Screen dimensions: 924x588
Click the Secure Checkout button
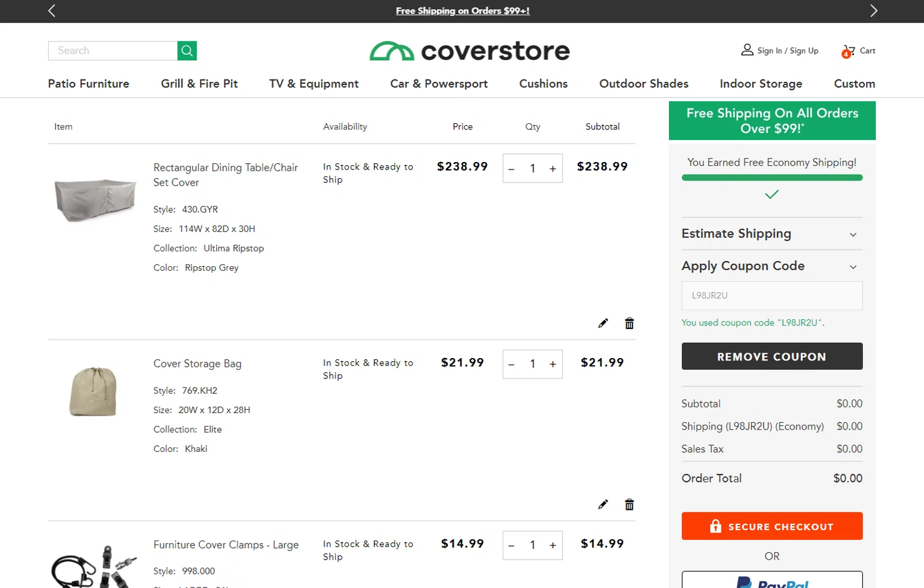(x=772, y=526)
